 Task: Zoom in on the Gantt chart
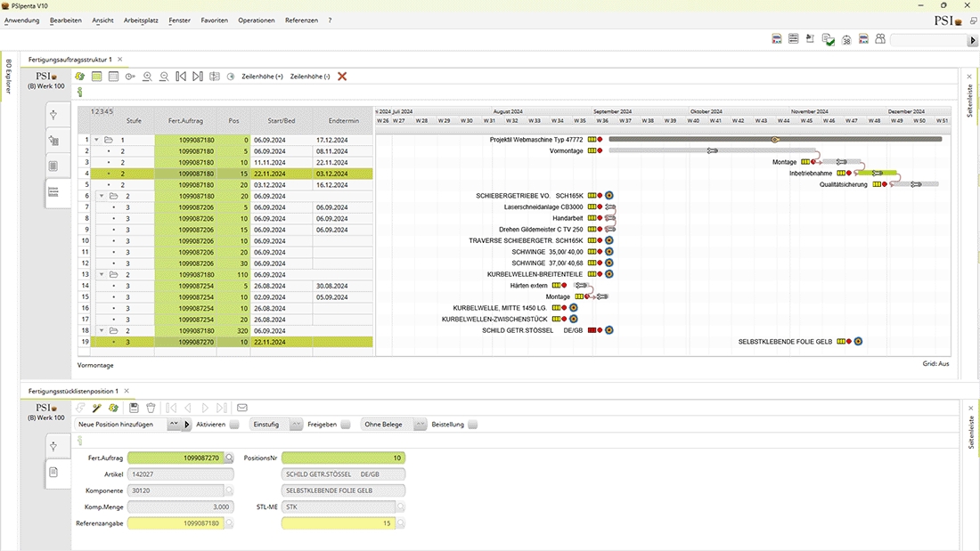148,77
